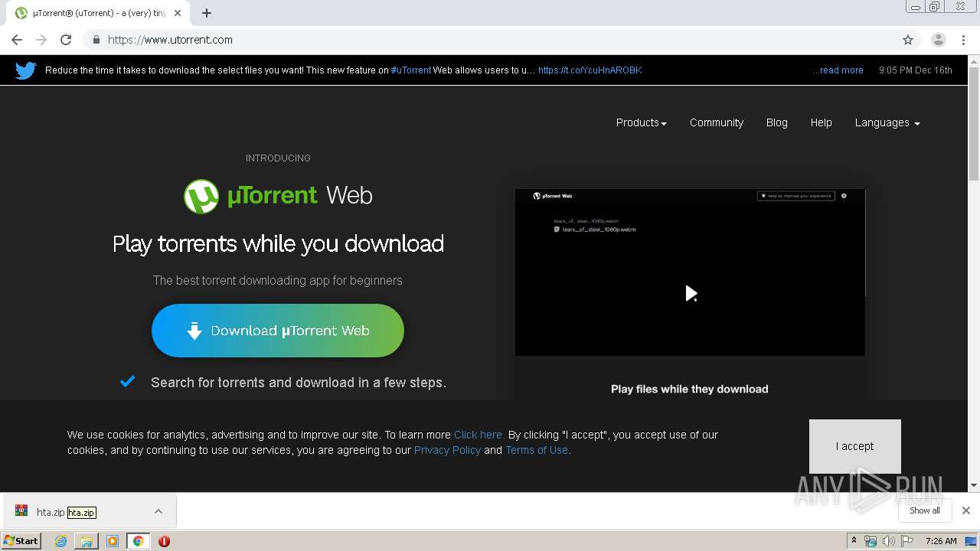Reload the page with refresh icon
The image size is (980, 551).
pyautogui.click(x=66, y=40)
